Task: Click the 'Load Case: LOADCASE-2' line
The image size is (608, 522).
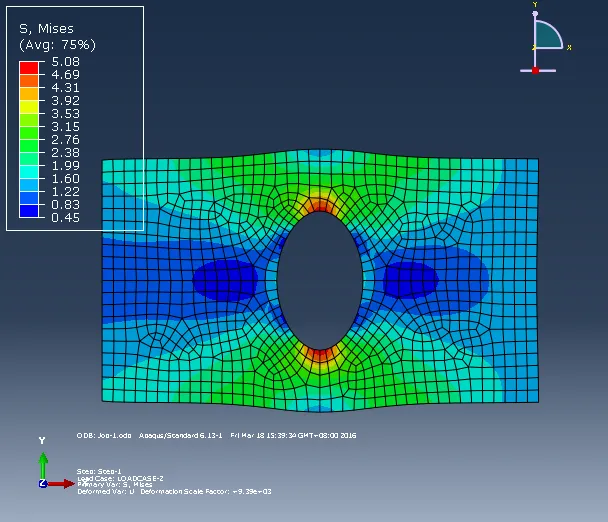Action: point(120,478)
